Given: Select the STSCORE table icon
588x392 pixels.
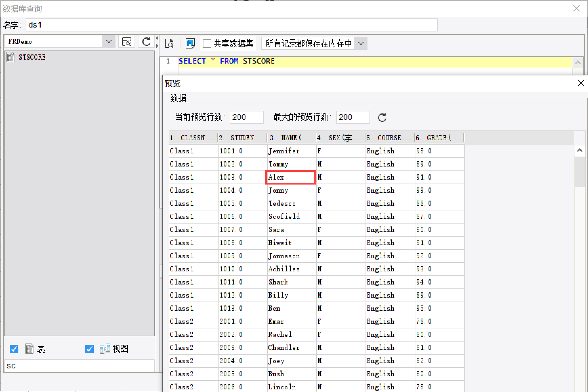Looking at the screenshot, I should (x=10, y=57).
